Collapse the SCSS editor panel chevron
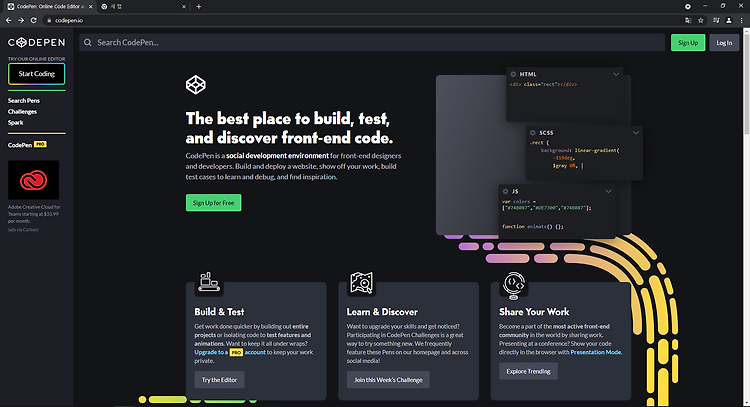Screen dimensions: 750x407 pyautogui.click(x=636, y=132)
